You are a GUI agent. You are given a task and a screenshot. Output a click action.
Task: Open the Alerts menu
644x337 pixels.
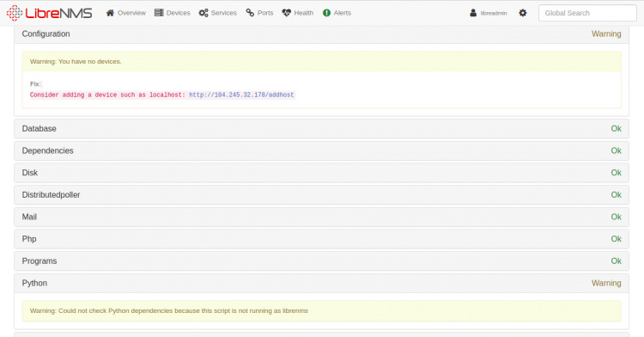point(337,13)
